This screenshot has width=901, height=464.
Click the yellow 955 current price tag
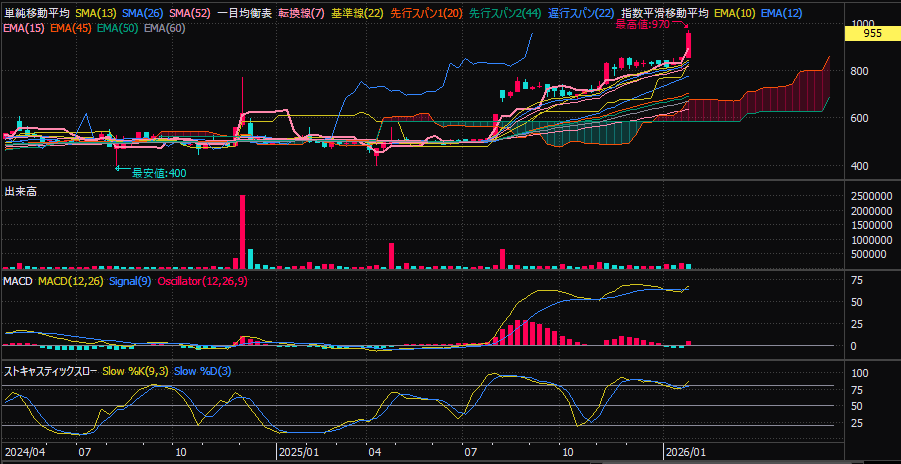(x=871, y=33)
